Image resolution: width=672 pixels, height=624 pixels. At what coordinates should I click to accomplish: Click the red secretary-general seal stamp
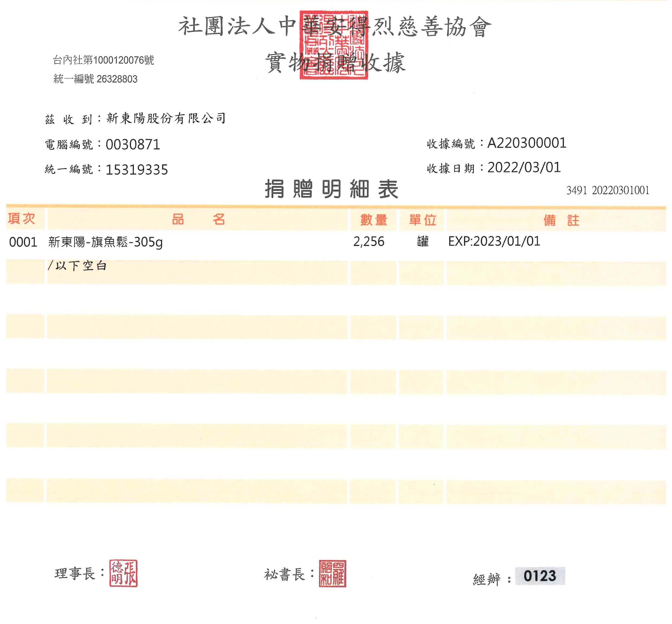332,574
